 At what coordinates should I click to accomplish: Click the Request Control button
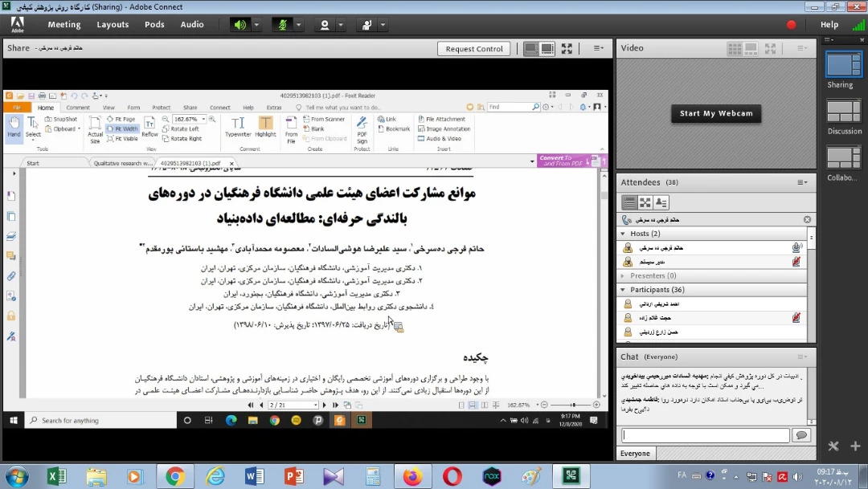click(474, 49)
